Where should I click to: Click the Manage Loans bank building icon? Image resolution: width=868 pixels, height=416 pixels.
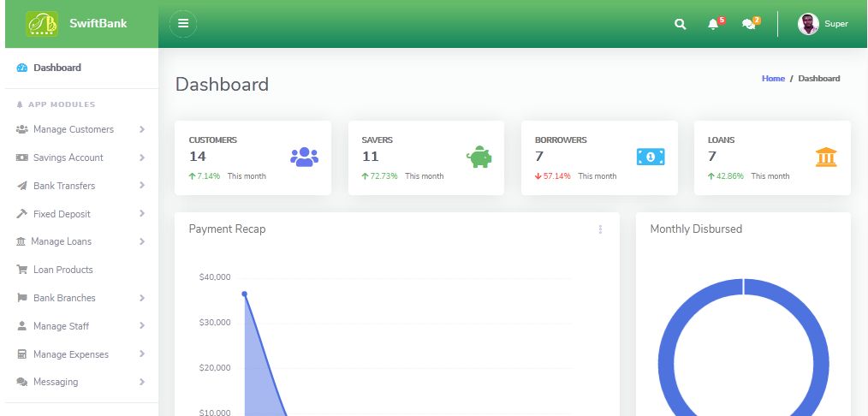pos(21,241)
